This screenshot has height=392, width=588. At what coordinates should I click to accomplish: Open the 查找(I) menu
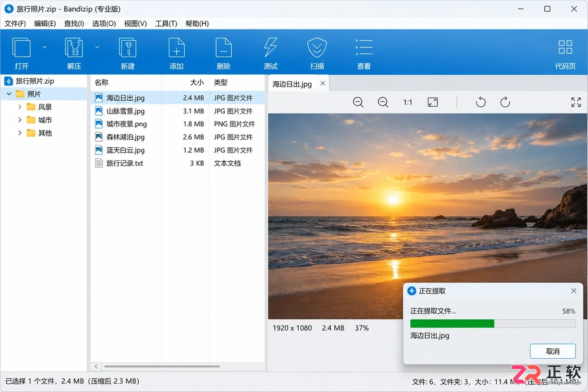point(74,23)
